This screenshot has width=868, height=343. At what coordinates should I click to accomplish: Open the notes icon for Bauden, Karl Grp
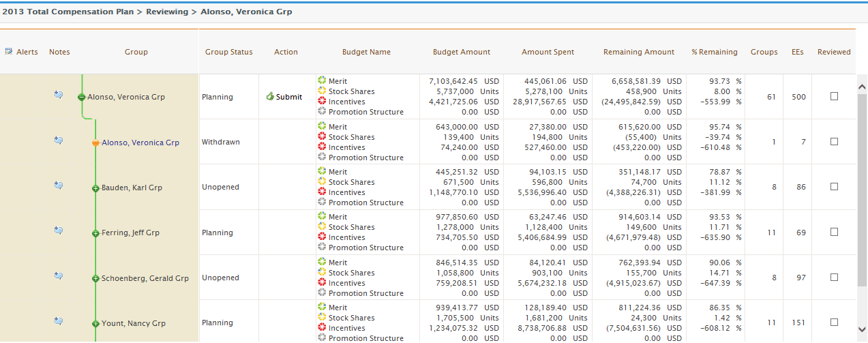click(x=59, y=185)
